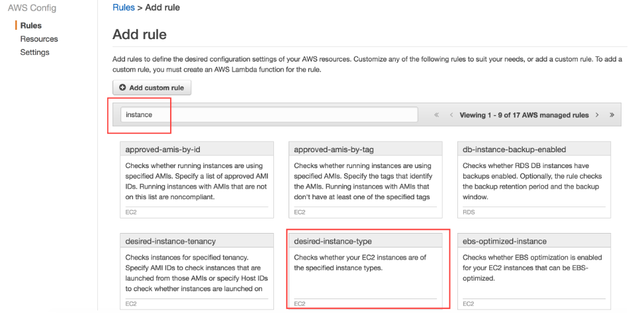Screen dimensions: 644x321
Task: Click the desired-instance-tenancy description text
Action: [197, 273]
